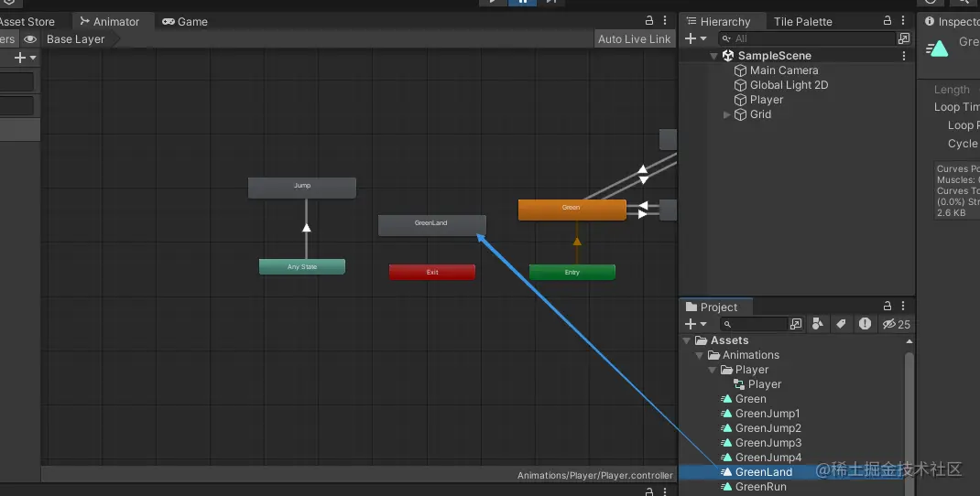980x496 pixels.
Task: Switch to the Animator tab
Action: click(109, 21)
